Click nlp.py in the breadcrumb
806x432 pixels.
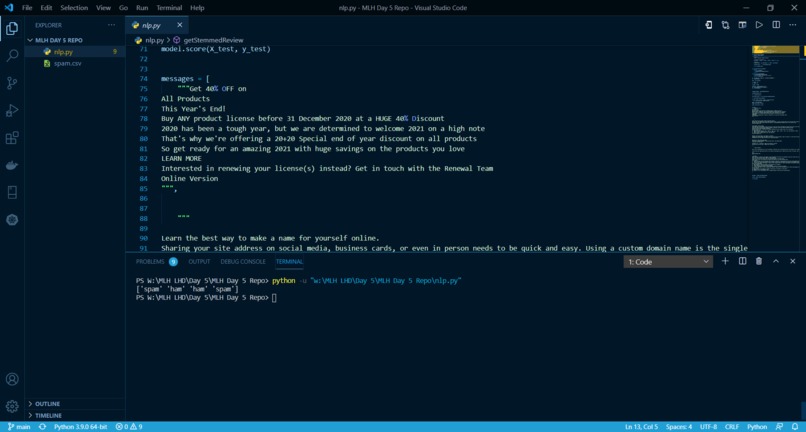(x=154, y=40)
